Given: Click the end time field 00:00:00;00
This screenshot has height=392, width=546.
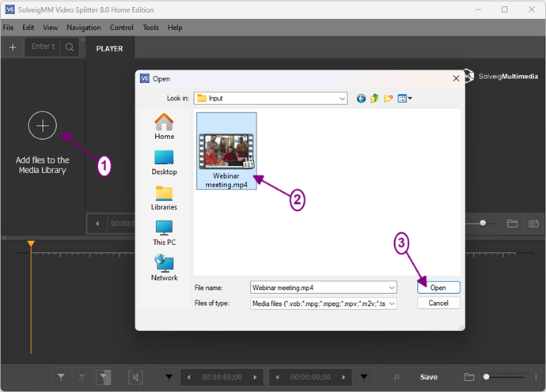Looking at the screenshot, I should click(310, 377).
